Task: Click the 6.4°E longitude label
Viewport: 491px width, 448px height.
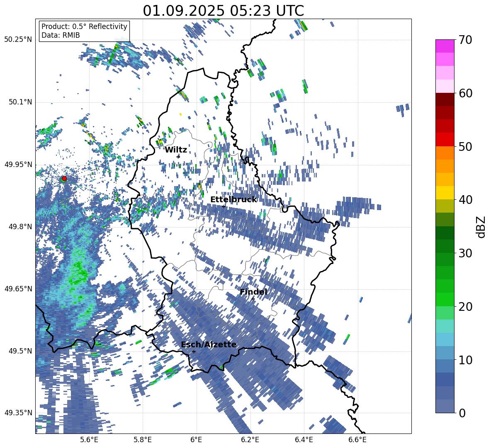Action: (304, 440)
